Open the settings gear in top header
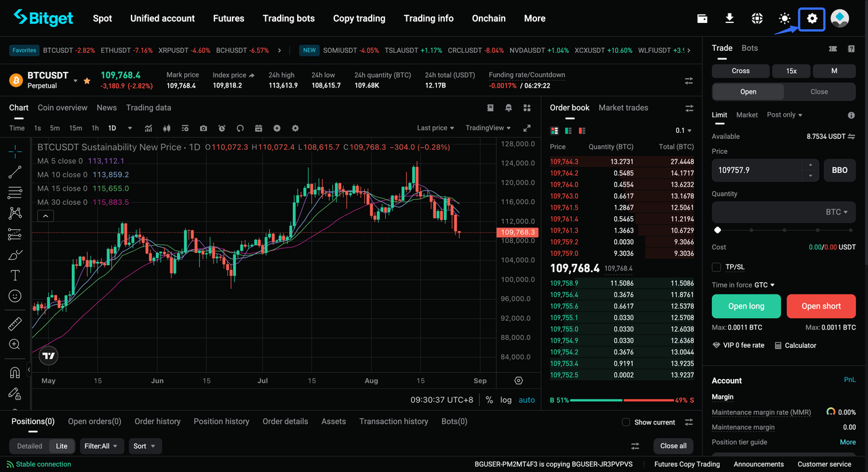868x472 pixels. pos(812,18)
